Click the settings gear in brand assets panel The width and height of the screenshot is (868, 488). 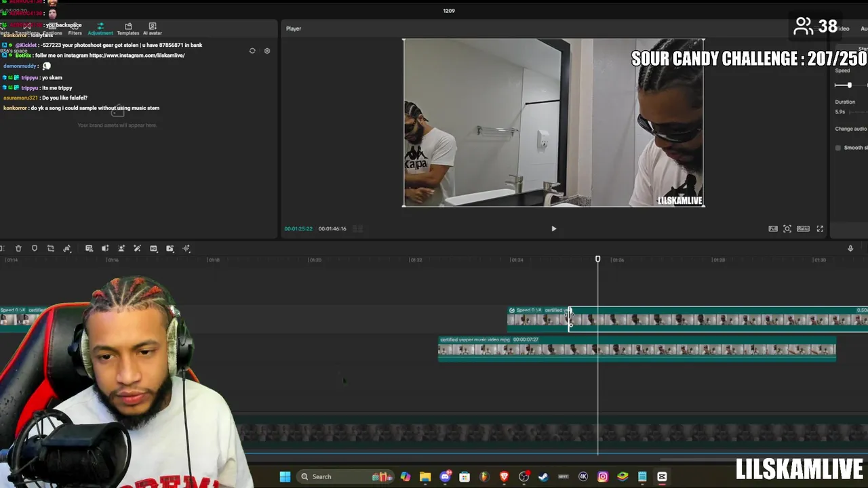click(x=267, y=51)
